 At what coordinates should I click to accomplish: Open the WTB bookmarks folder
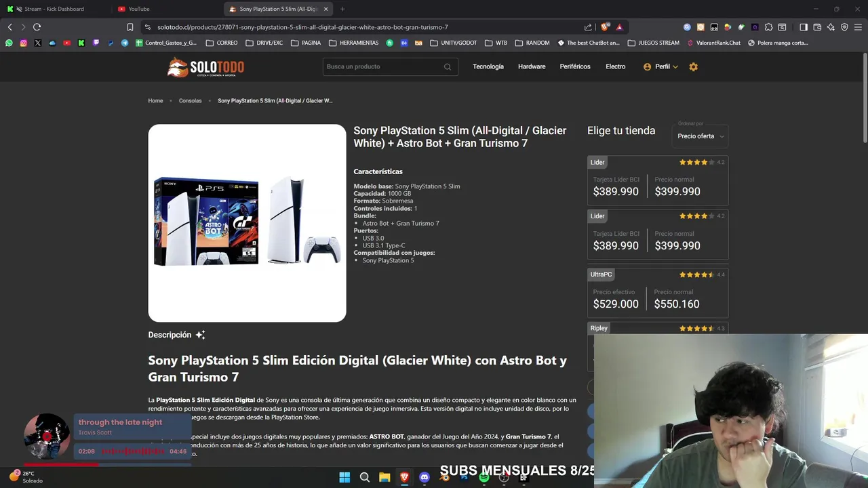[x=496, y=43]
